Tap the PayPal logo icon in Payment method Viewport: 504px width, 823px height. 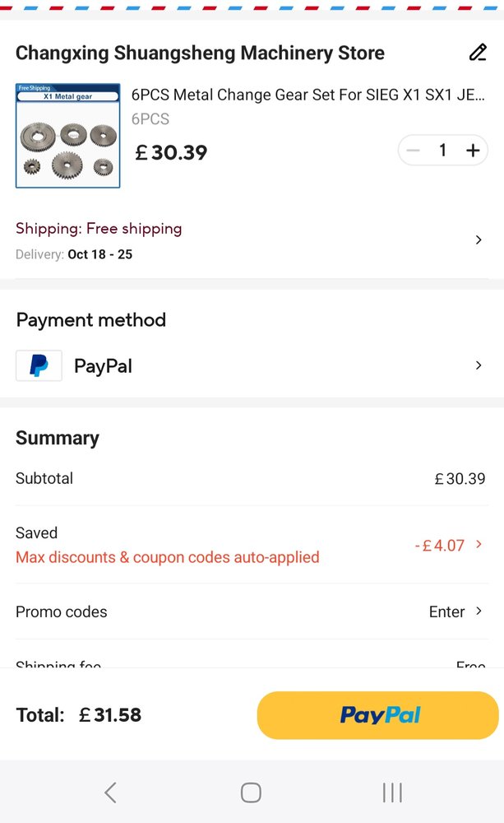pyautogui.click(x=39, y=365)
